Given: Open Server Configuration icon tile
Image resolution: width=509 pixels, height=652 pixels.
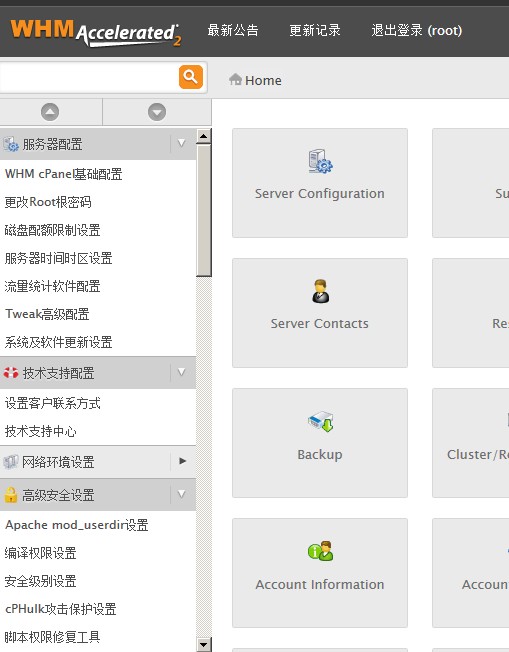Looking at the screenshot, I should point(320,183).
